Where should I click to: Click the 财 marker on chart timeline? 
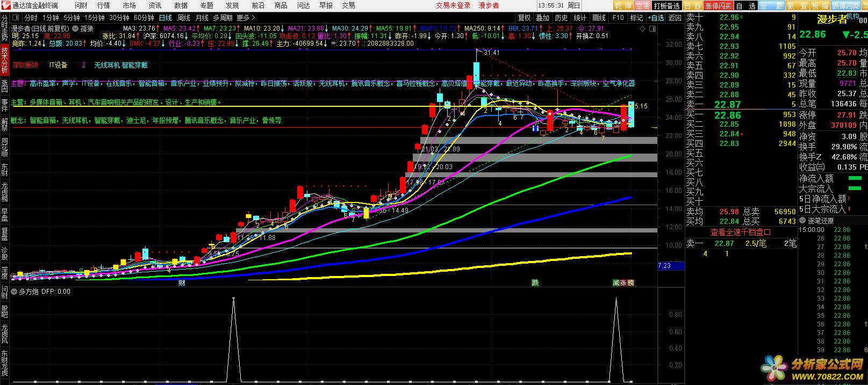182,283
